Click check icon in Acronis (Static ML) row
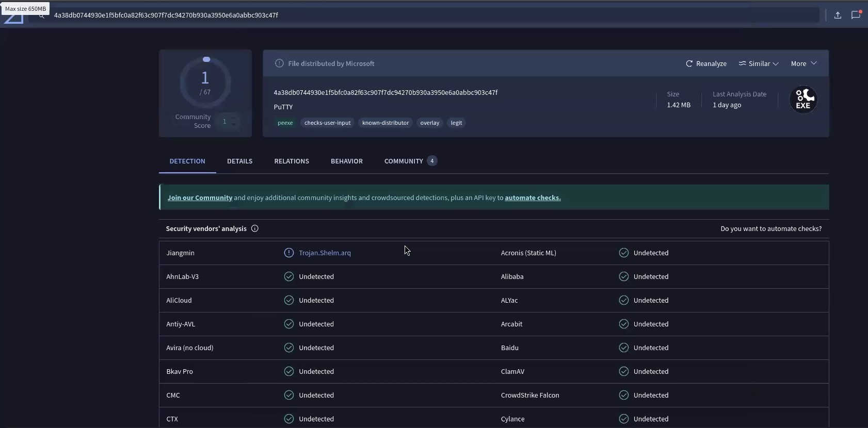The width and height of the screenshot is (868, 428). [x=624, y=253]
